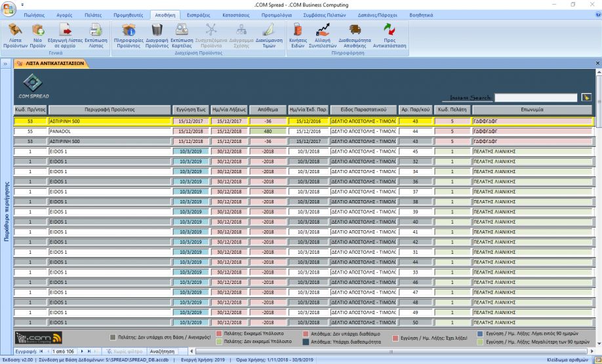
Task: Select the ΛΙΣΤΑ ΑΝΤΙΚΑΤΑΣΤΑΣΕΩΝ document tab
Action: pyautogui.click(x=51, y=64)
